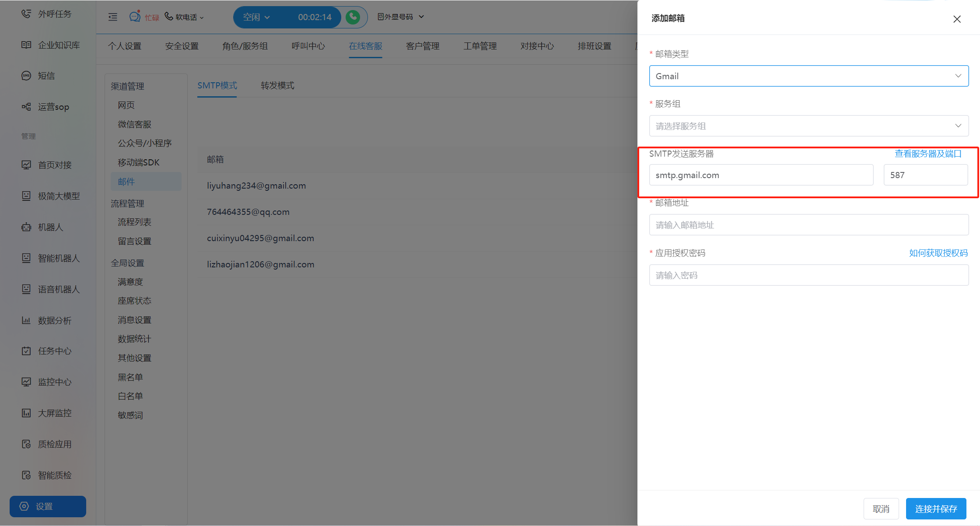This screenshot has height=526, width=980.
Task: Open 黑名单 settings item
Action: click(x=130, y=377)
